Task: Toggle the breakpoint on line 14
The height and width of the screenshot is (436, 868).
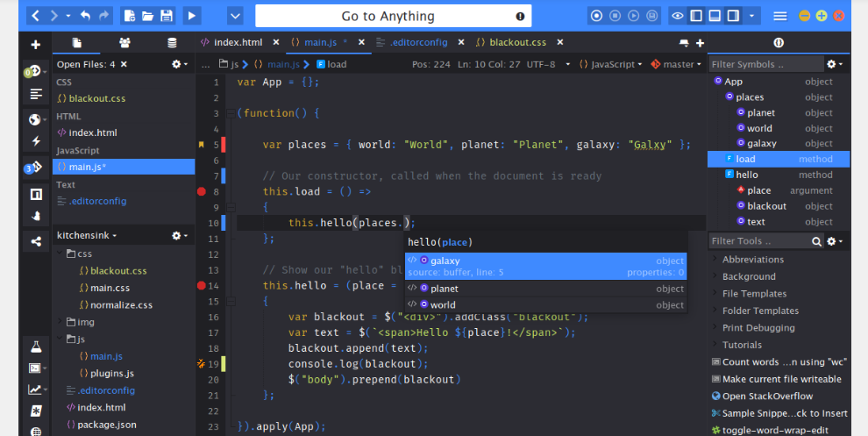Action: tap(202, 286)
